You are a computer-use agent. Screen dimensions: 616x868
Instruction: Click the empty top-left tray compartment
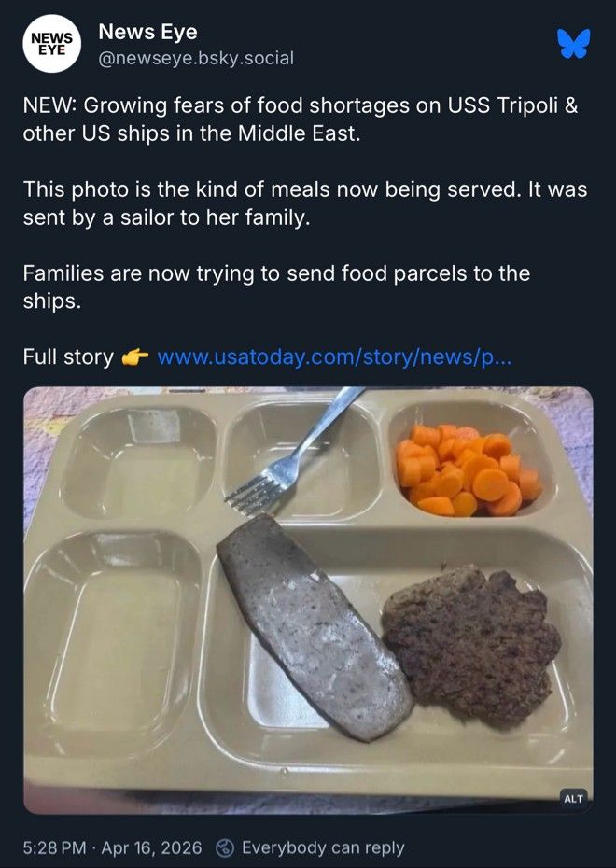pos(140,462)
